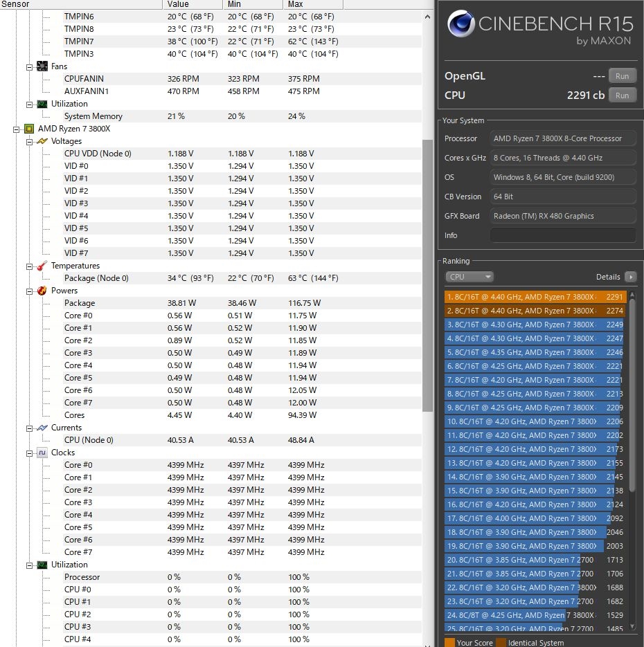Collapse the Currents node
Screen dimensions: 644x647
pos(29,428)
